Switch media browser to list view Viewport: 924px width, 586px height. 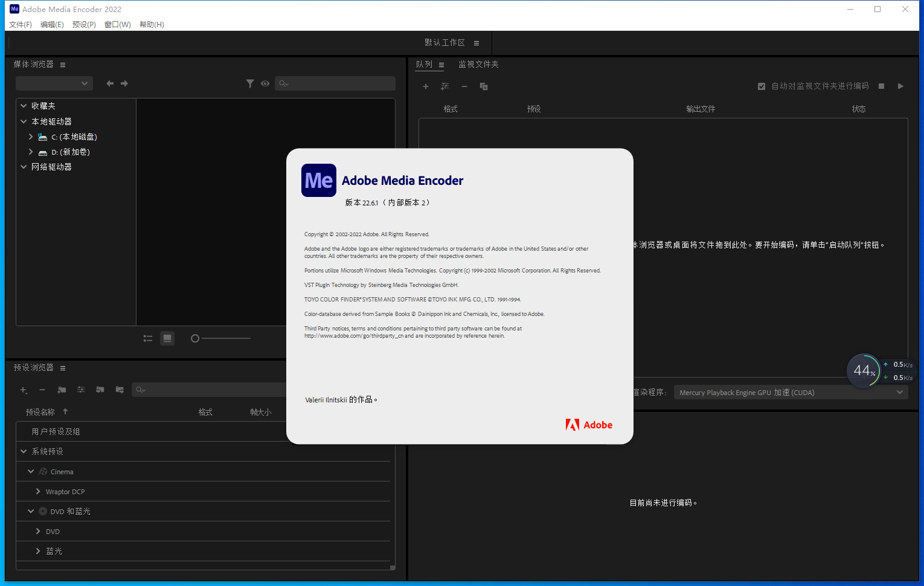coord(148,338)
